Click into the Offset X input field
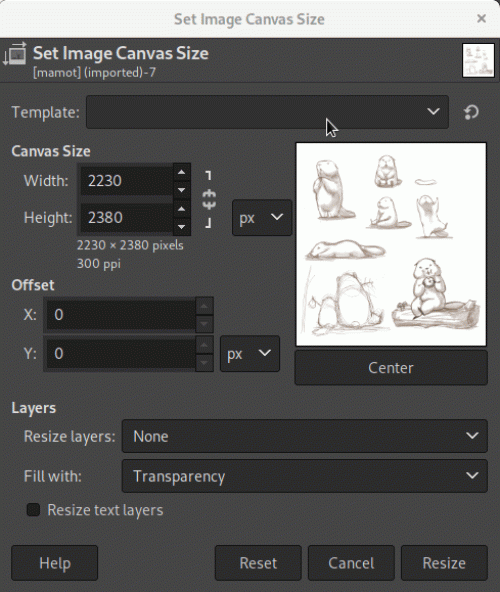 (x=120, y=314)
